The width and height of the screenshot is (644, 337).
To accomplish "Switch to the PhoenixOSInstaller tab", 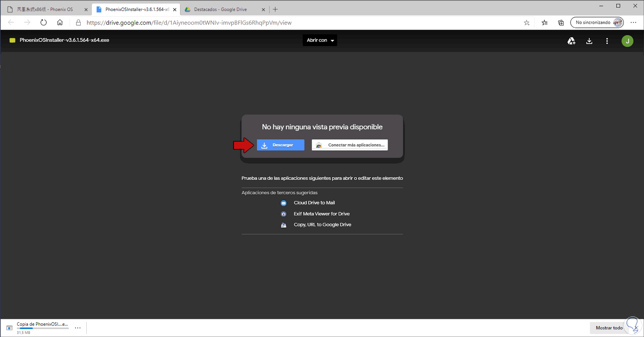I will tap(135, 9).
